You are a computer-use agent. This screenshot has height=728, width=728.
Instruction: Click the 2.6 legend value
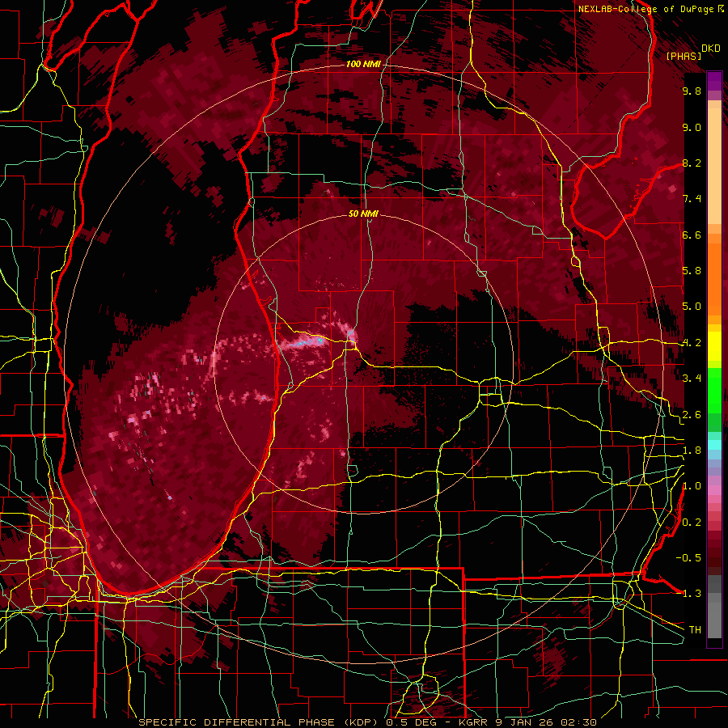point(692,414)
